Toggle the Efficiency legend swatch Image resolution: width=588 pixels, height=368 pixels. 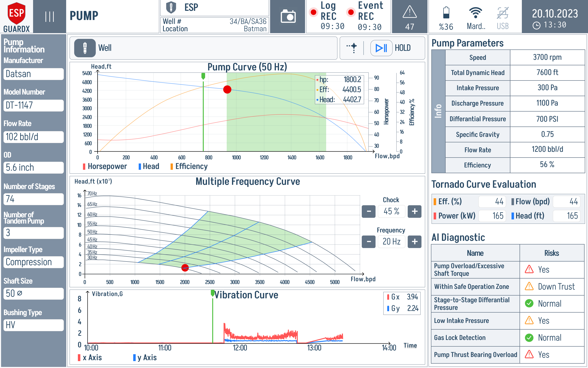(172, 167)
